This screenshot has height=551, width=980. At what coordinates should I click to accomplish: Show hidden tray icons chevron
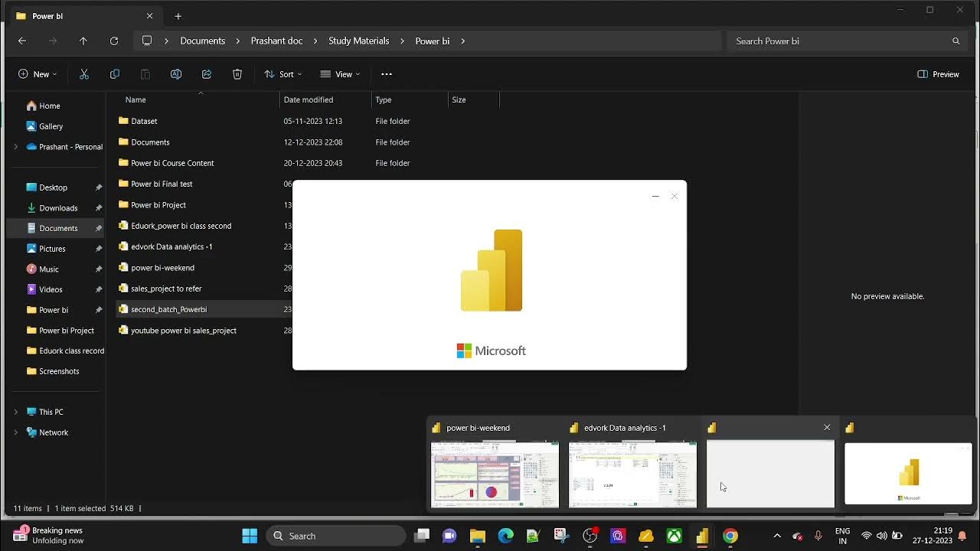pos(777,536)
